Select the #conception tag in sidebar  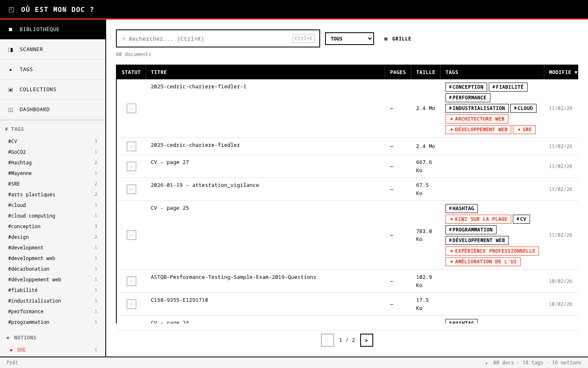(x=24, y=227)
